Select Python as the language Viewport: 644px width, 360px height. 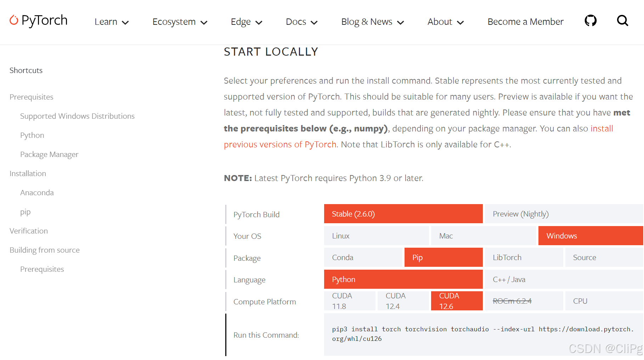pyautogui.click(x=403, y=279)
